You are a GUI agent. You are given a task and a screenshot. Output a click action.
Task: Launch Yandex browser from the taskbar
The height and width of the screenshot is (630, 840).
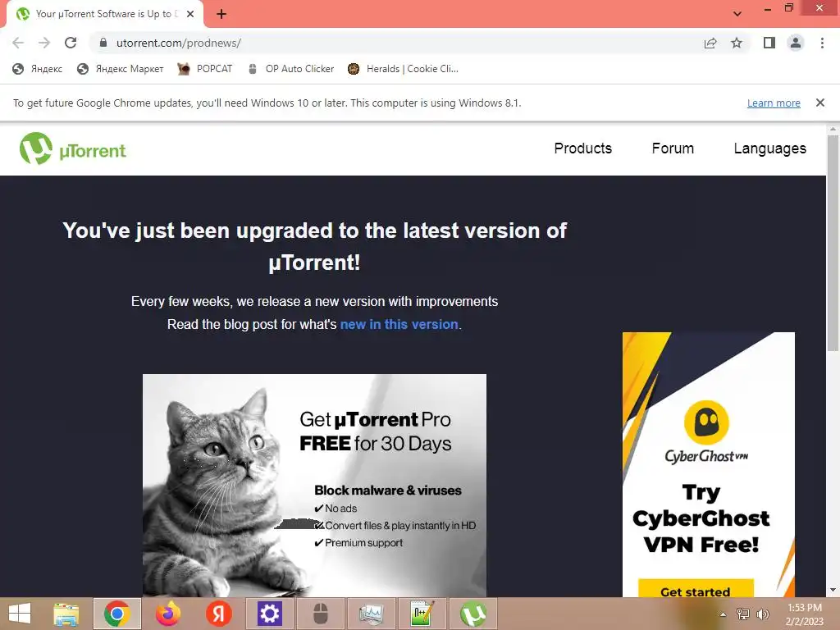pos(218,614)
